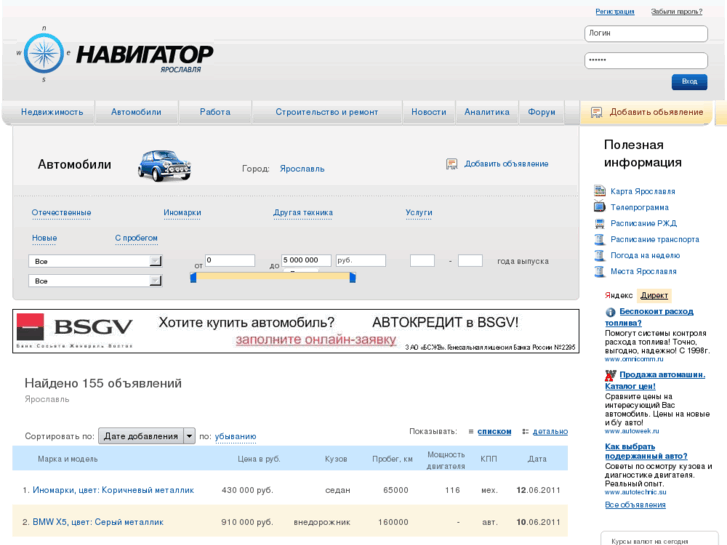727x545 pixels.
Task: Click the Забыли пароль? link
Action: 676,12
